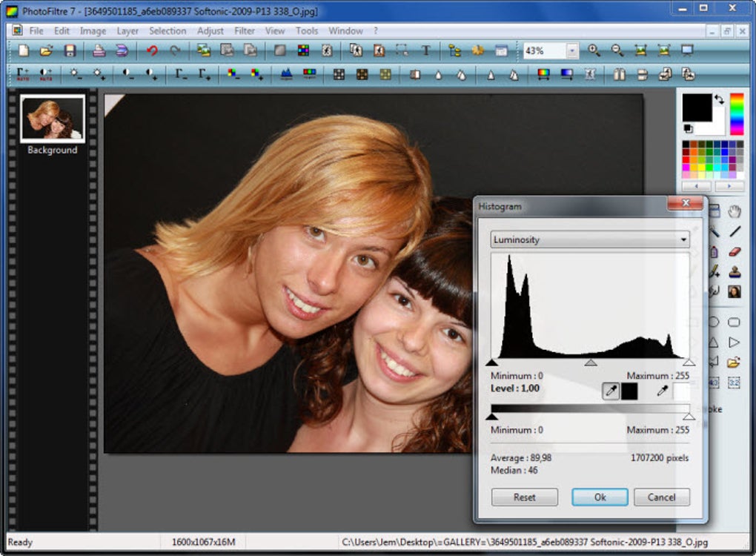This screenshot has width=756, height=556.
Task: Click the Auto levels toolbar icon
Action: click(x=22, y=74)
